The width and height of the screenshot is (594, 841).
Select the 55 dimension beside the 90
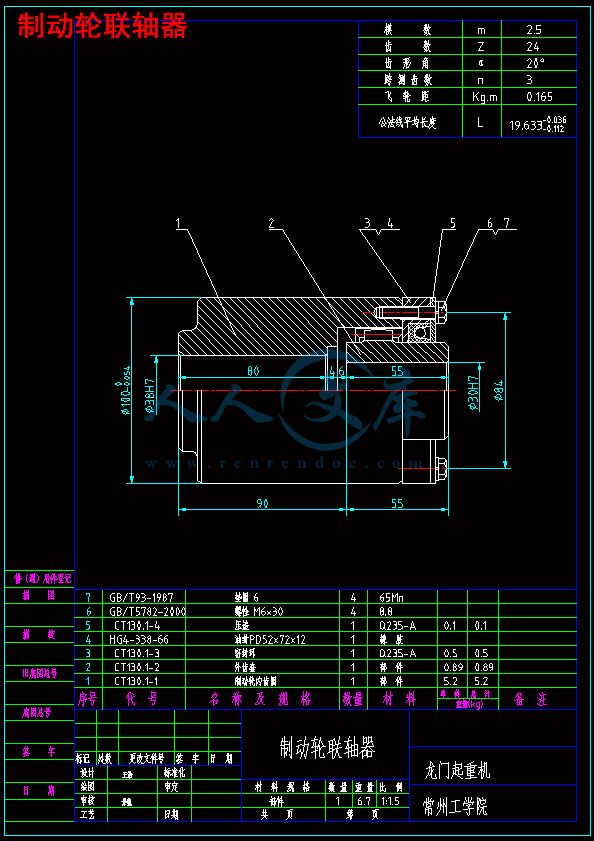(x=398, y=503)
